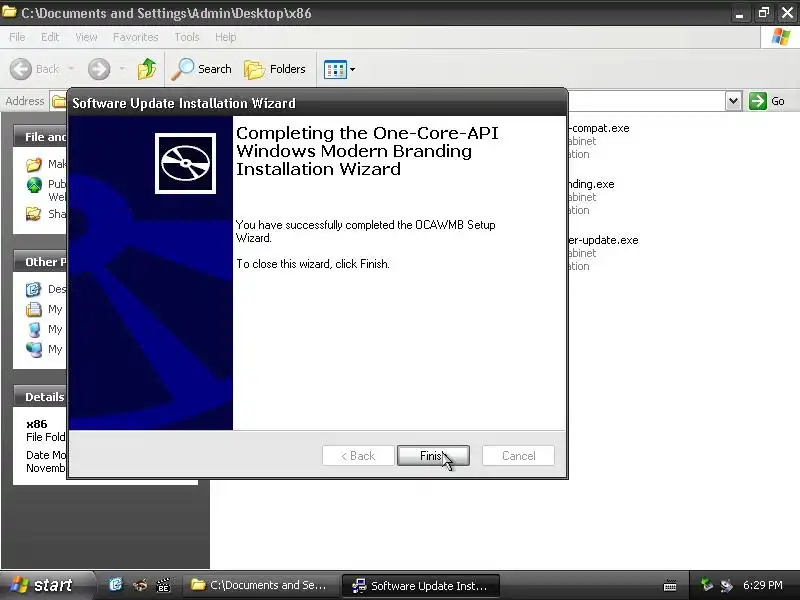
Task: Open the File menu in Explorer
Action: click(17, 37)
